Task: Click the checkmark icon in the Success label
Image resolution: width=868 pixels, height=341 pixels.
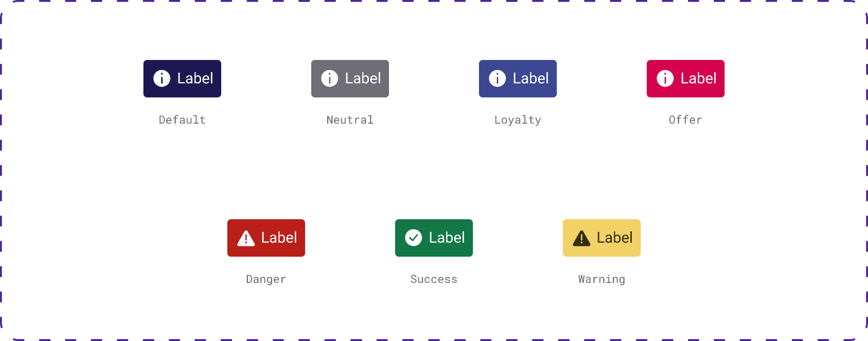Action: pyautogui.click(x=413, y=238)
